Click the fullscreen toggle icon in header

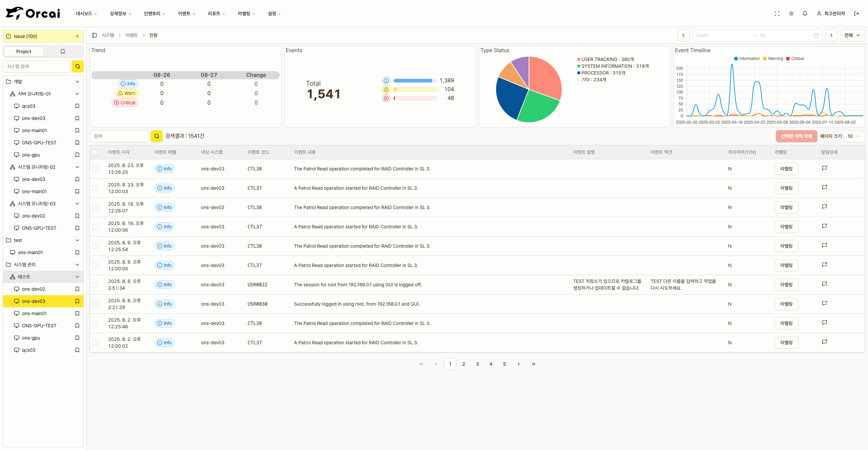point(777,14)
